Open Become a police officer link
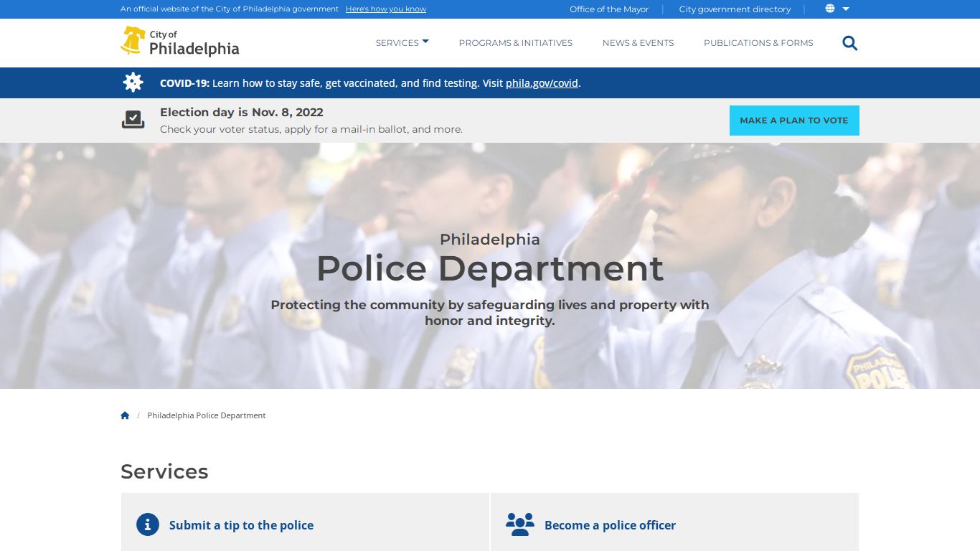 (x=610, y=525)
